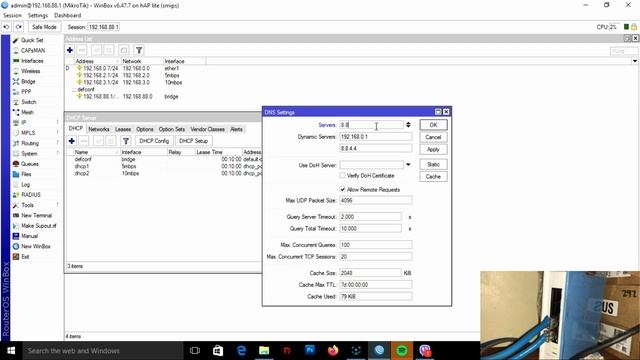Image resolution: width=640 pixels, height=360 pixels.
Task: Filter DHCP Server entries
Action: [x=126, y=141]
